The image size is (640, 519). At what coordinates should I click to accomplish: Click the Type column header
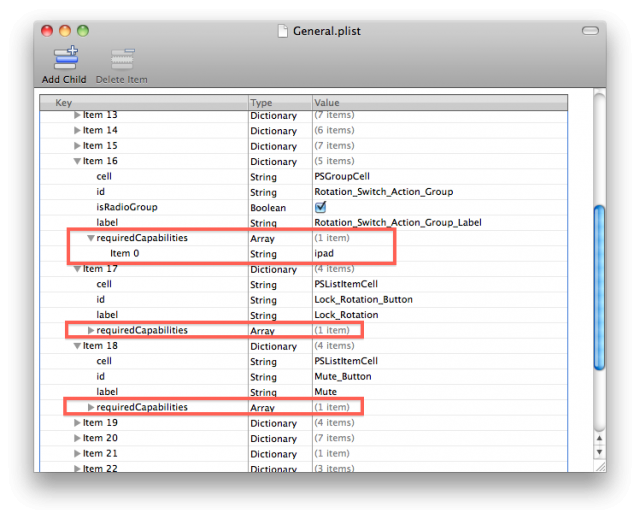pyautogui.click(x=280, y=102)
